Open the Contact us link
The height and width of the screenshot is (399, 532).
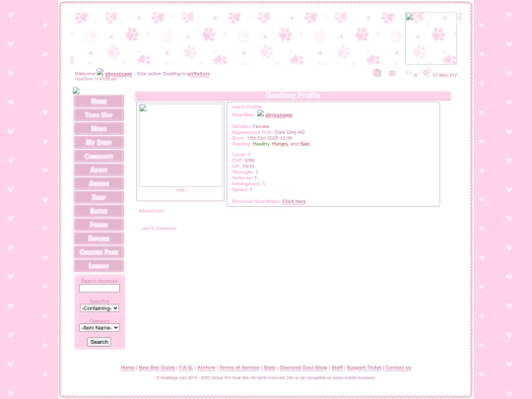[398, 367]
